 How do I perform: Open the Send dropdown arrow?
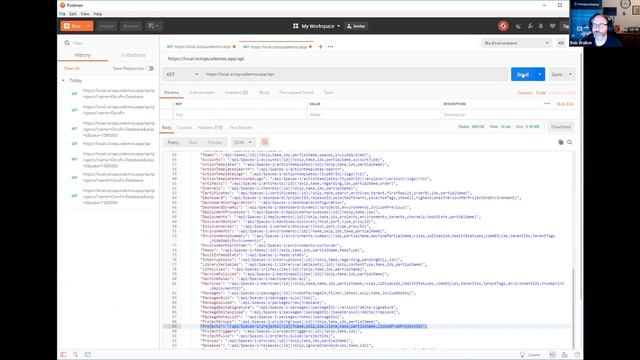point(540,74)
